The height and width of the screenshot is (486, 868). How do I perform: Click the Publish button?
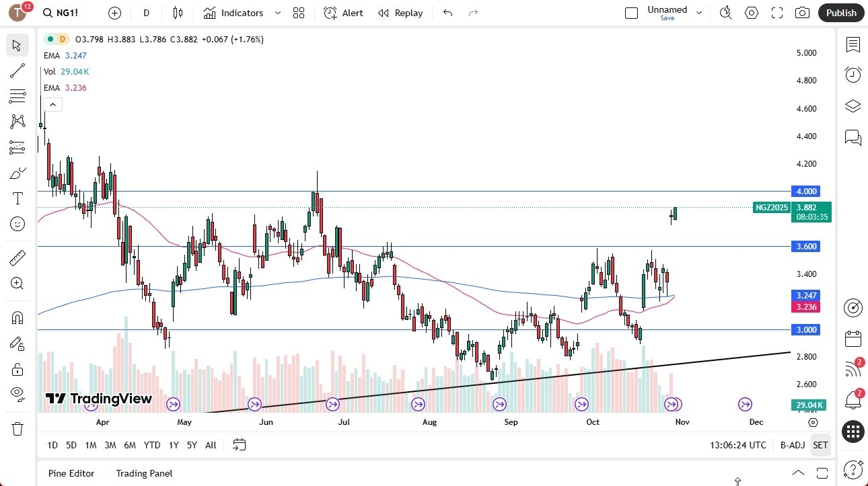(x=840, y=12)
